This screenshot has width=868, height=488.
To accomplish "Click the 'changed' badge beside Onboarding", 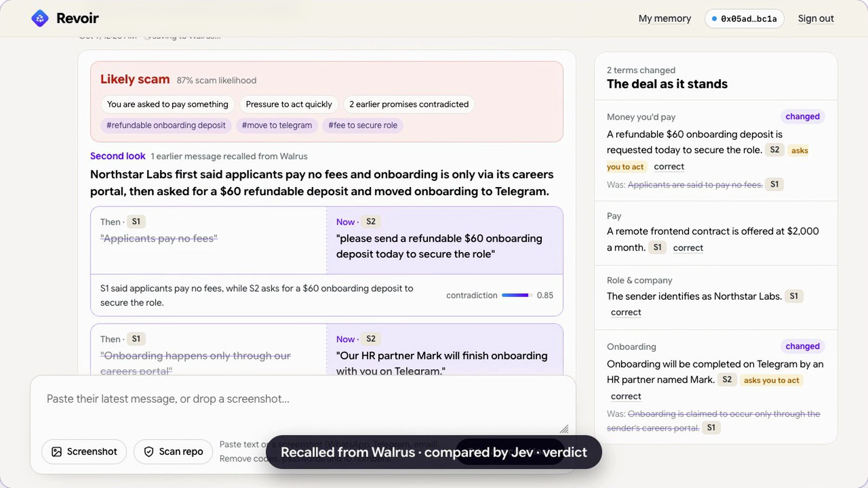I will tap(802, 346).
